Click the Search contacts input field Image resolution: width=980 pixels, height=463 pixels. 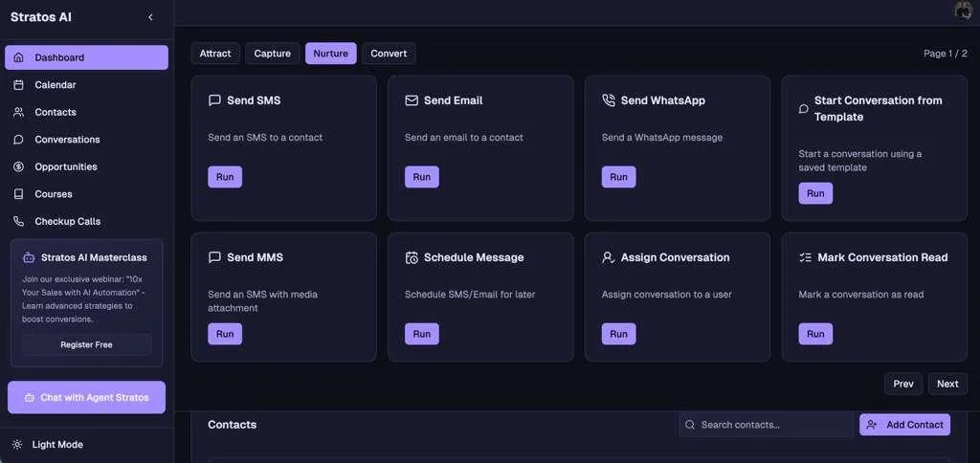pos(766,425)
